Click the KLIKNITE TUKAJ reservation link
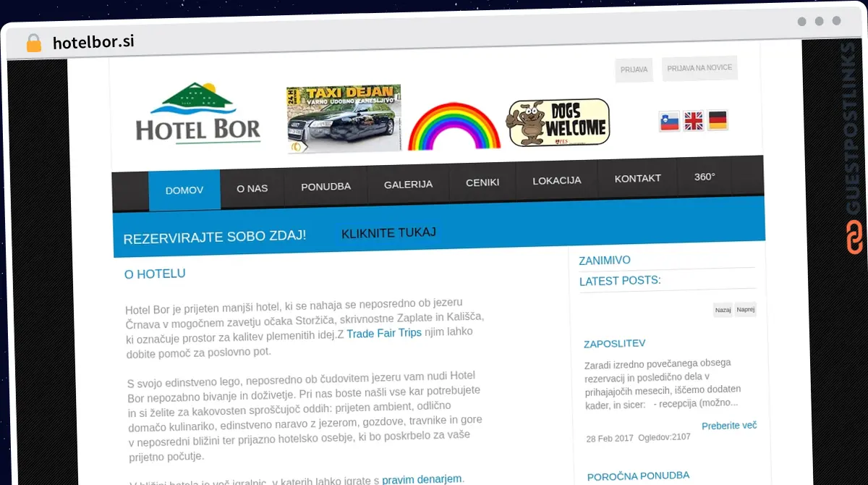Viewport: 868px width, 485px height. coord(388,233)
